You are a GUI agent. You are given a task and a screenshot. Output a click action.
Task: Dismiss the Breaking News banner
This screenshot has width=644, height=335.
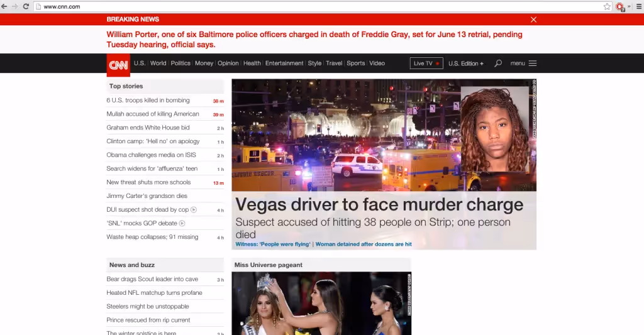pyautogui.click(x=533, y=19)
